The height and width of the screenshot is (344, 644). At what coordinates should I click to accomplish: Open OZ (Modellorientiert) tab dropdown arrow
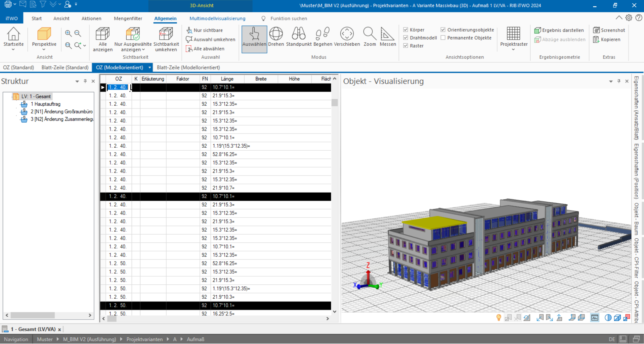149,67
